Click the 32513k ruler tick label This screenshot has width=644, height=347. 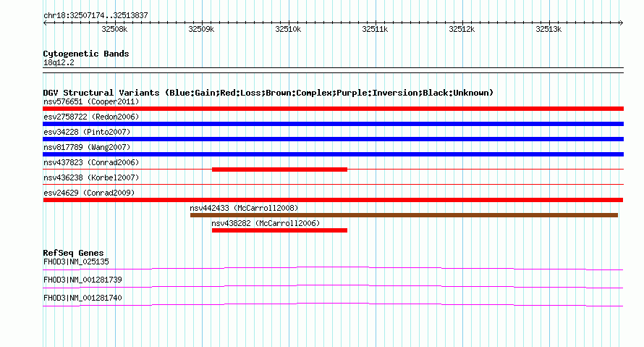(x=548, y=29)
